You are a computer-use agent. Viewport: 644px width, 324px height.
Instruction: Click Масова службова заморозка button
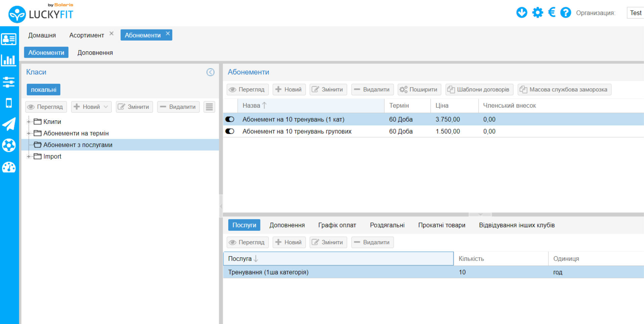coord(564,90)
